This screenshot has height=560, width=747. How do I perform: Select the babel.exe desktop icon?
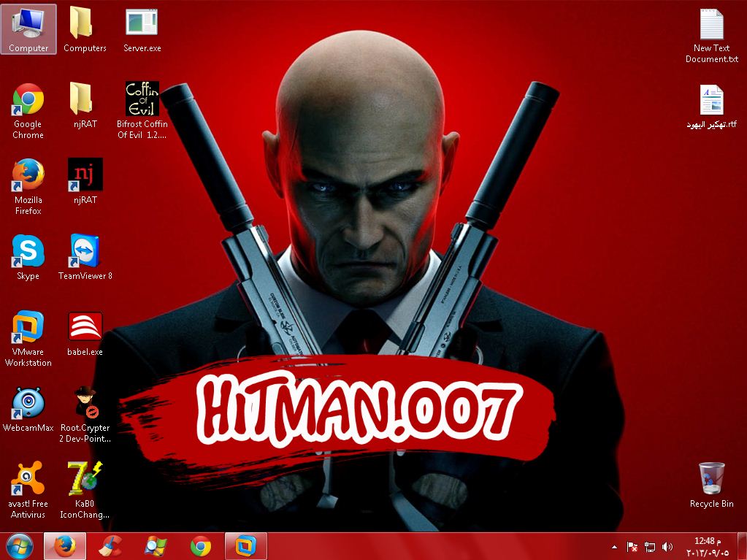[x=85, y=328]
